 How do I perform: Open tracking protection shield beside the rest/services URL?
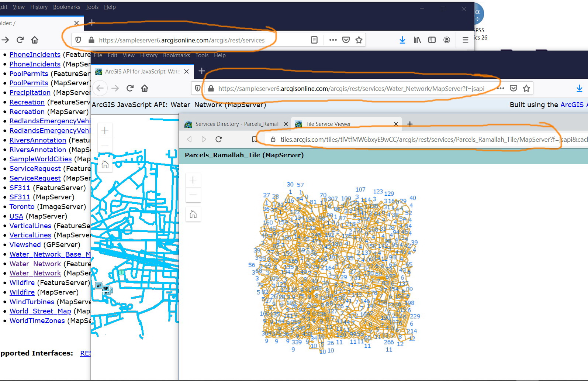[x=78, y=40]
